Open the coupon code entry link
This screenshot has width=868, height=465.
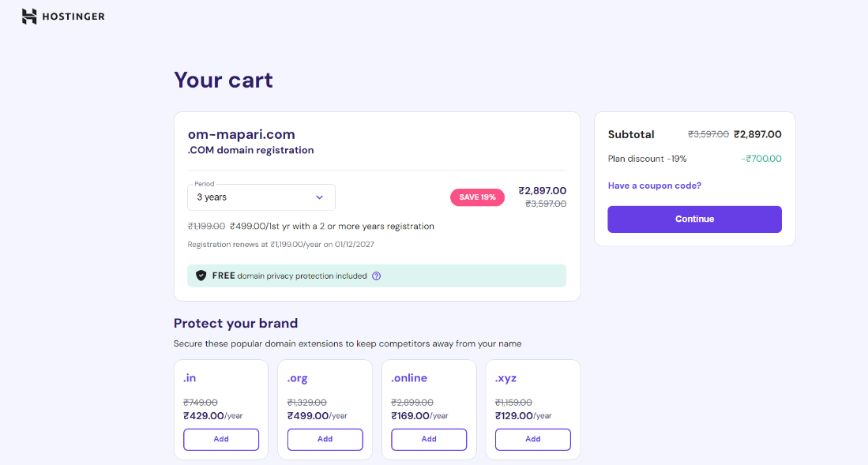click(x=654, y=185)
